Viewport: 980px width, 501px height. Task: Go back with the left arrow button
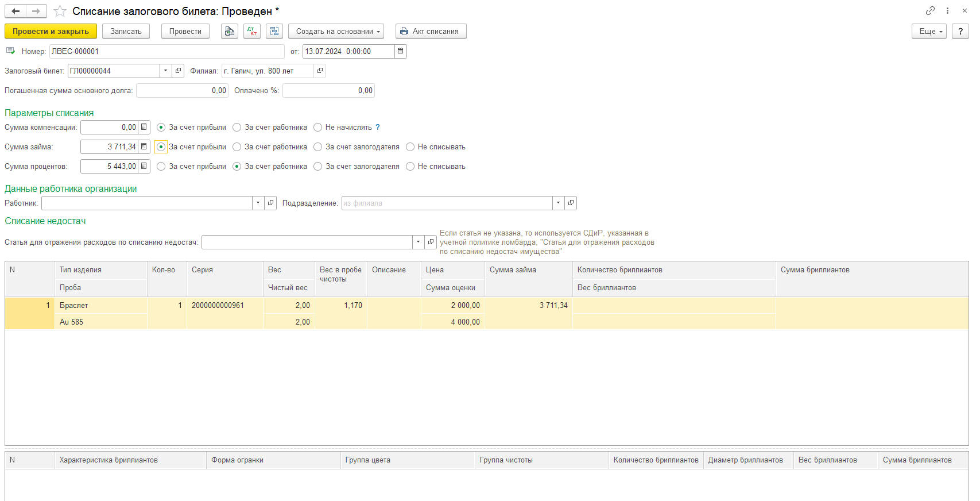coord(16,11)
